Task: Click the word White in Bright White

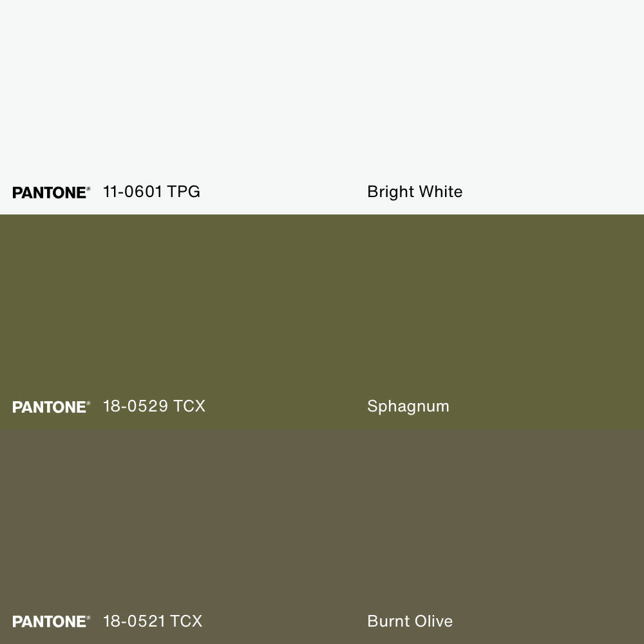Action: point(440,192)
